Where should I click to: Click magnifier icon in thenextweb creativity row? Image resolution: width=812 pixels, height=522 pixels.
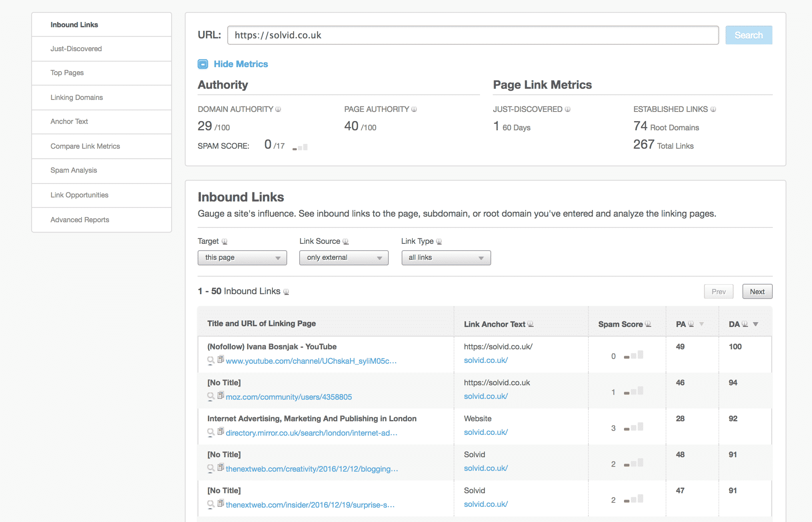211,468
